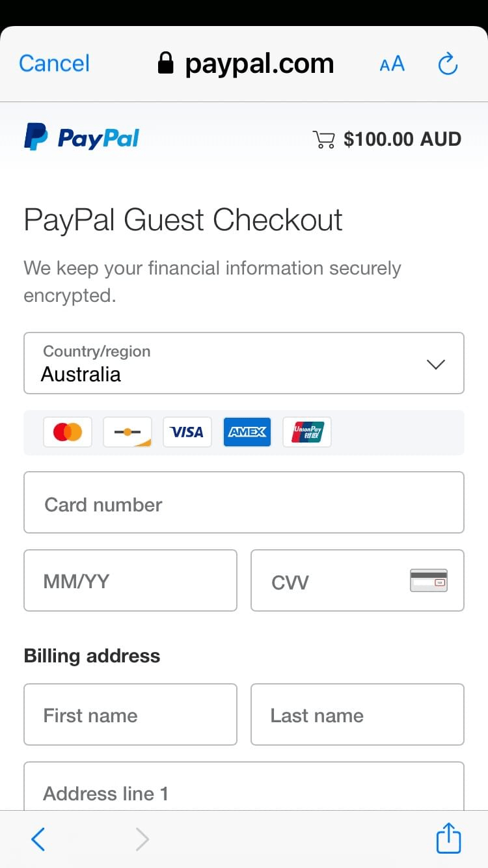Click into the Last name field
This screenshot has height=868, width=488.
pyautogui.click(x=357, y=714)
